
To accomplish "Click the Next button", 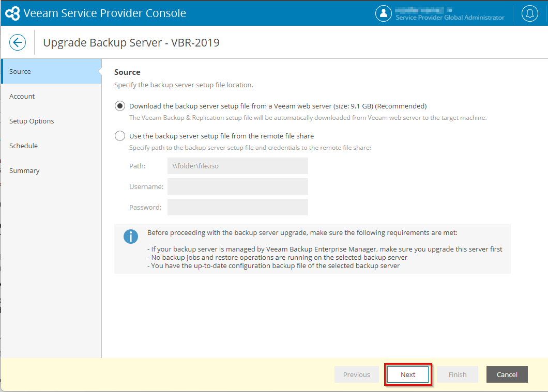I will click(408, 374).
